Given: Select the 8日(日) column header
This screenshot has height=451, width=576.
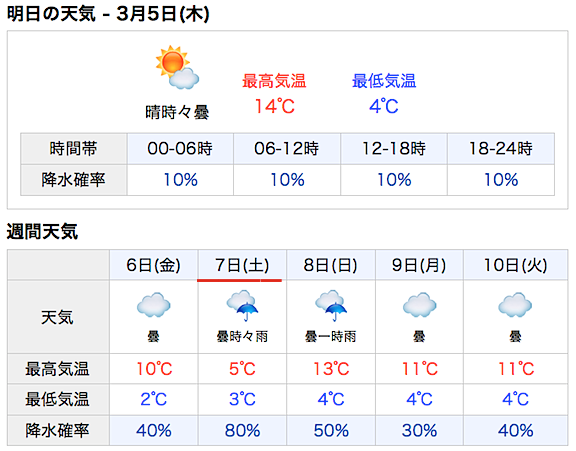Looking at the screenshot, I should (x=331, y=265).
